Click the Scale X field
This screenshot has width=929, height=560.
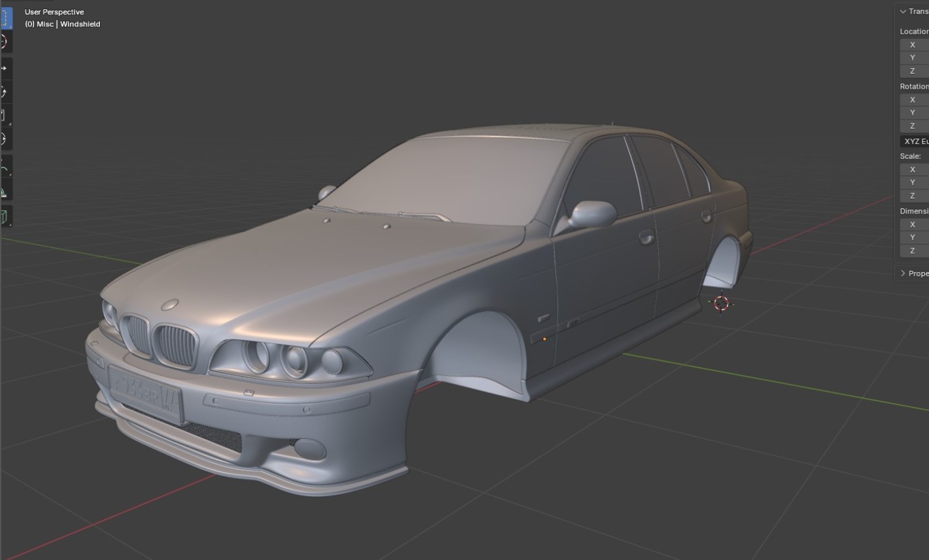pos(915,170)
